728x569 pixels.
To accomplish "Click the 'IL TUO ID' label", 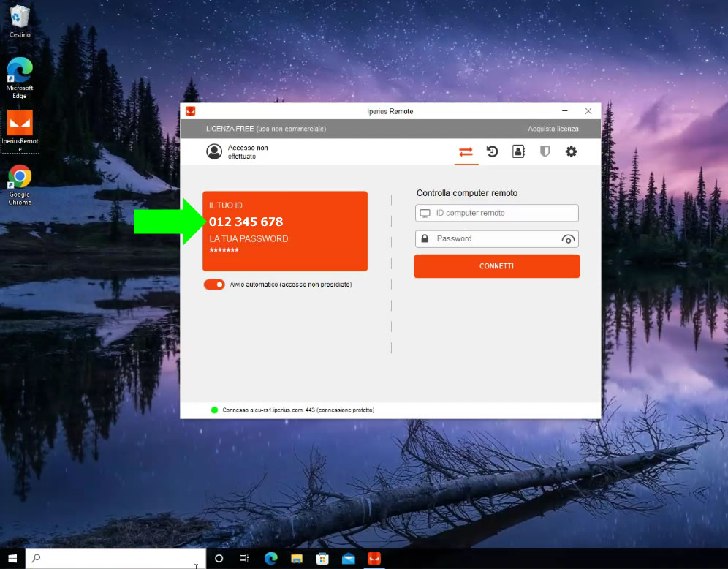I will (x=226, y=206).
